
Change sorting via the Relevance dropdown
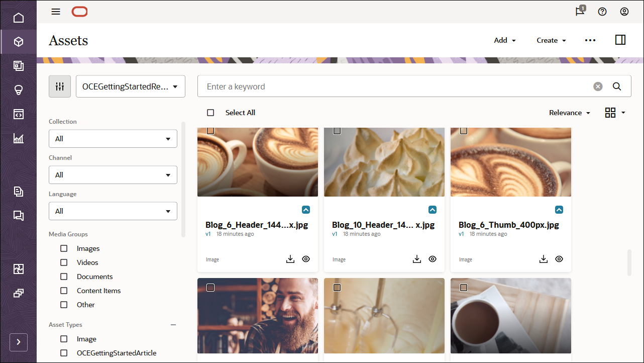coord(569,112)
